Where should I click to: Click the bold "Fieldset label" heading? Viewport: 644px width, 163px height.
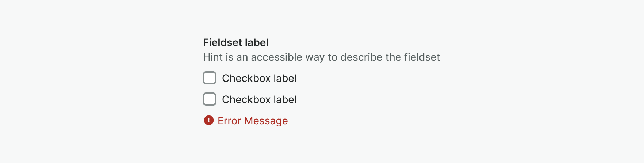point(235,43)
